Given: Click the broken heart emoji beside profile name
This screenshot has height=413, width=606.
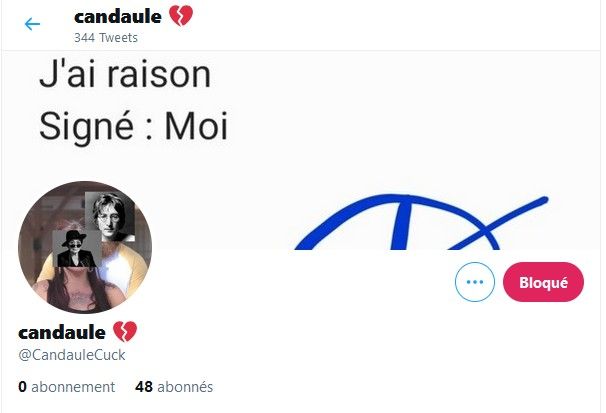Looking at the screenshot, I should tap(125, 331).
